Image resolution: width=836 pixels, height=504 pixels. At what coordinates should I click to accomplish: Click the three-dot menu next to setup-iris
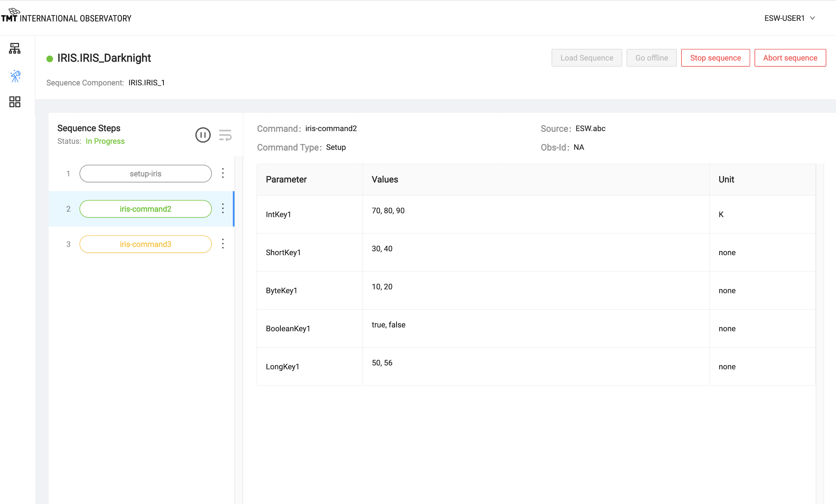(x=223, y=173)
